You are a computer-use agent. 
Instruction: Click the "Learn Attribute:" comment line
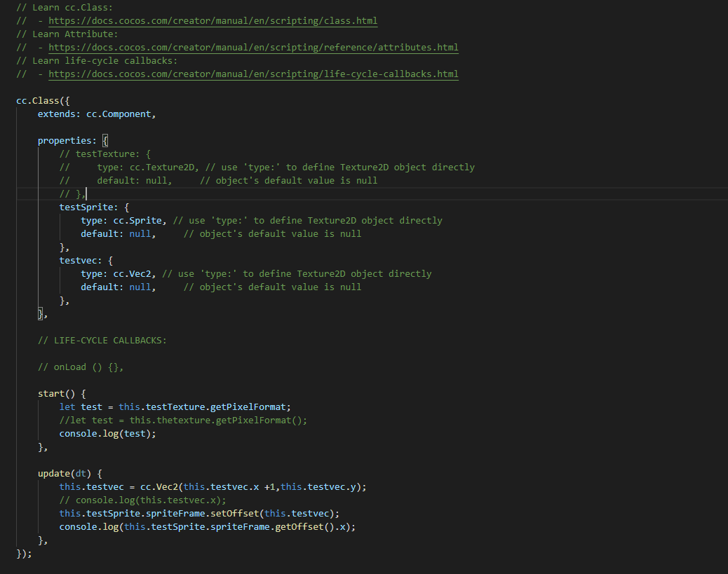67,34
